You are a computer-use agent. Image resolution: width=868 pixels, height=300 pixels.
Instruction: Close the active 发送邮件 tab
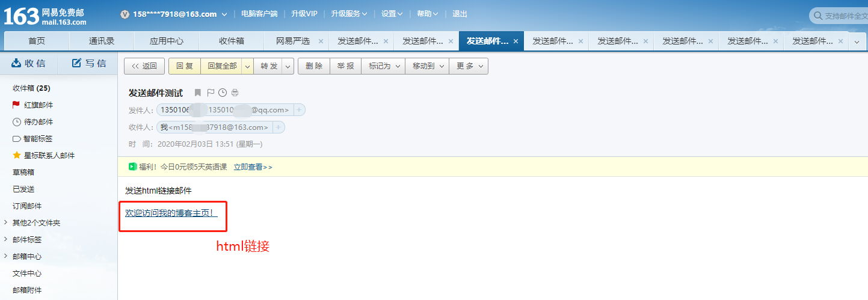516,41
